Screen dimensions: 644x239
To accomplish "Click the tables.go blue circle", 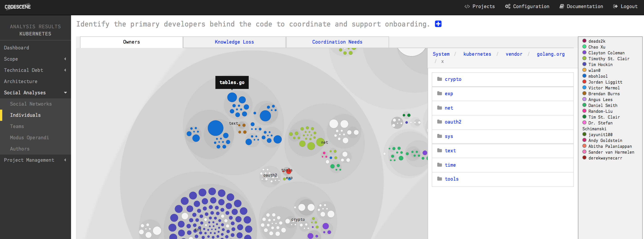I will pos(232,97).
